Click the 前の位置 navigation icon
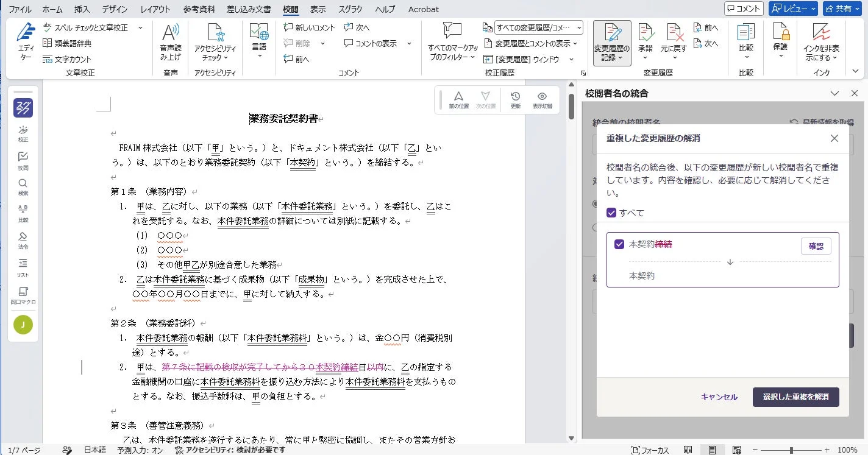The height and width of the screenshot is (455, 868). [x=459, y=100]
